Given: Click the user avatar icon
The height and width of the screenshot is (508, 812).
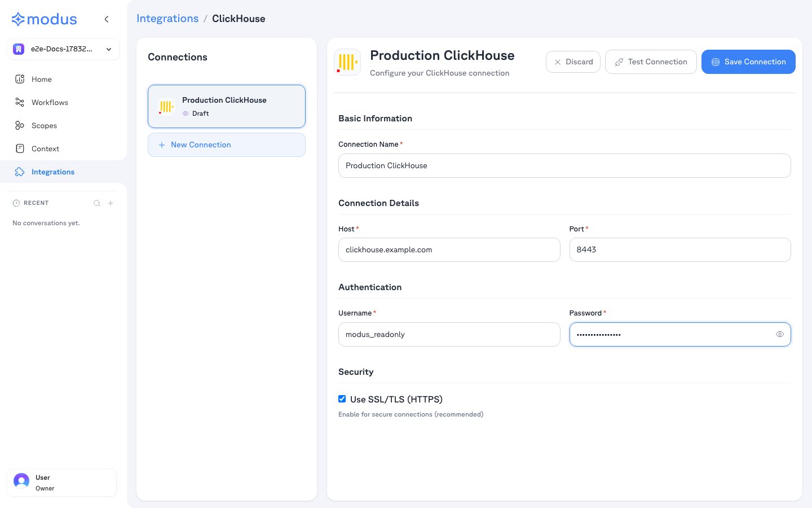Looking at the screenshot, I should (x=21, y=481).
